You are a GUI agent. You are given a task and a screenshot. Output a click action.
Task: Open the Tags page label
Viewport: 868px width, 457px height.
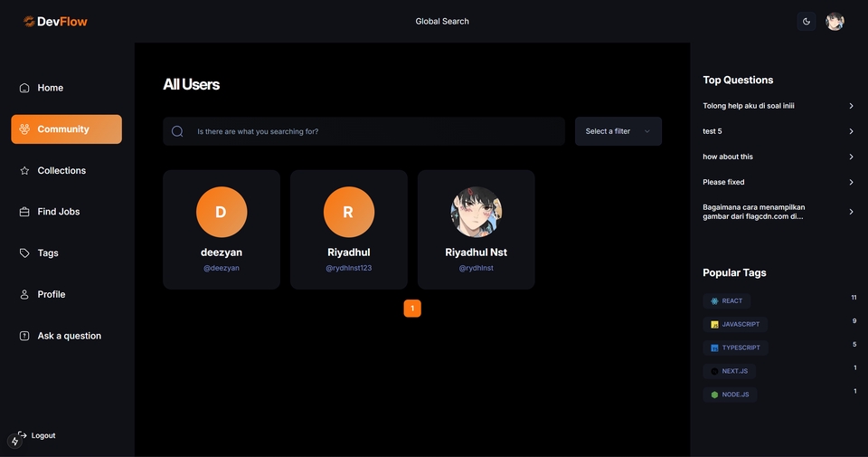point(48,253)
